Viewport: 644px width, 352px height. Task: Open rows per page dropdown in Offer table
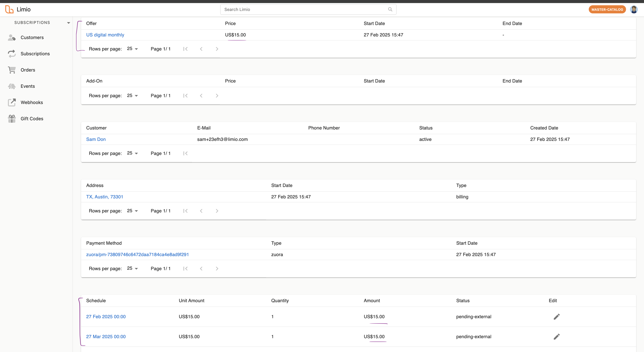pyautogui.click(x=132, y=49)
